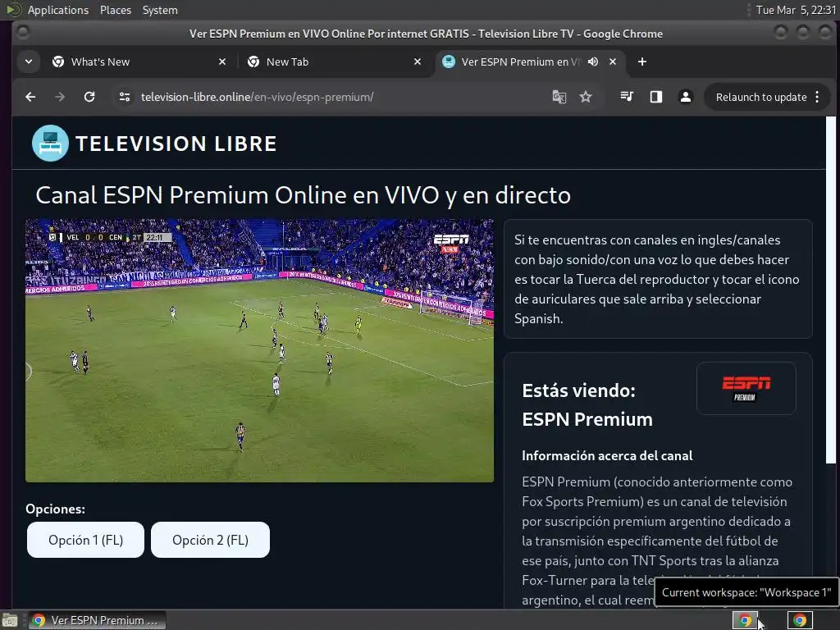Close the What's New tab
The width and height of the screenshot is (840, 630).
222,62
